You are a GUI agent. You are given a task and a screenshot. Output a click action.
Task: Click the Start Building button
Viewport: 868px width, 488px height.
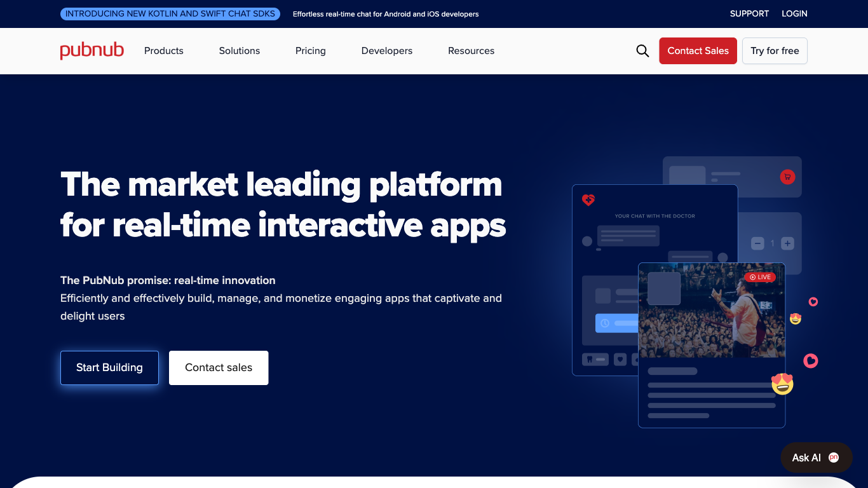point(109,368)
